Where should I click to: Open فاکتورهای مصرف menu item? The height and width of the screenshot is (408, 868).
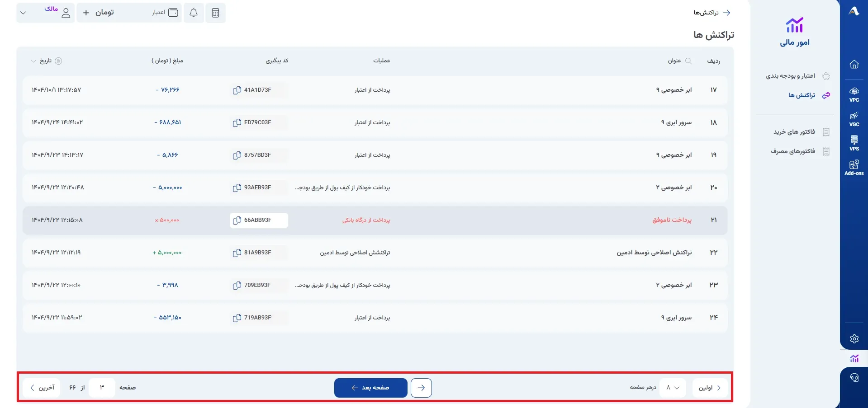(x=800, y=151)
